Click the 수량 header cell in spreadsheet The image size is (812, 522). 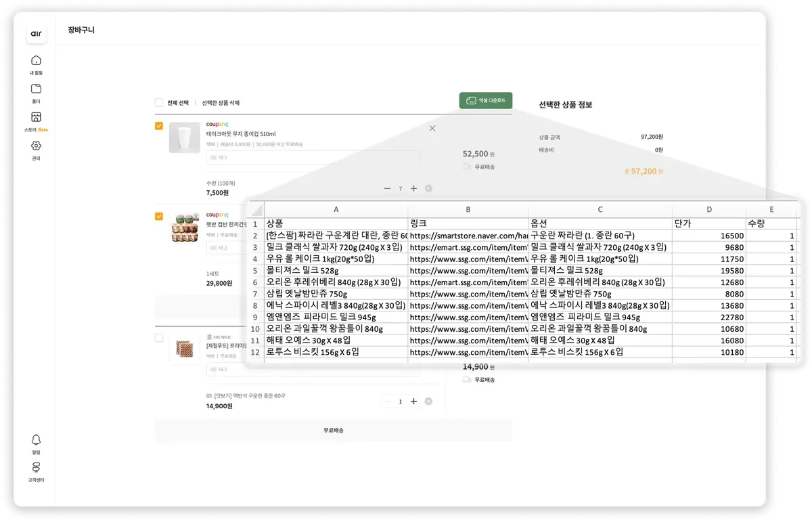pyautogui.click(x=771, y=223)
